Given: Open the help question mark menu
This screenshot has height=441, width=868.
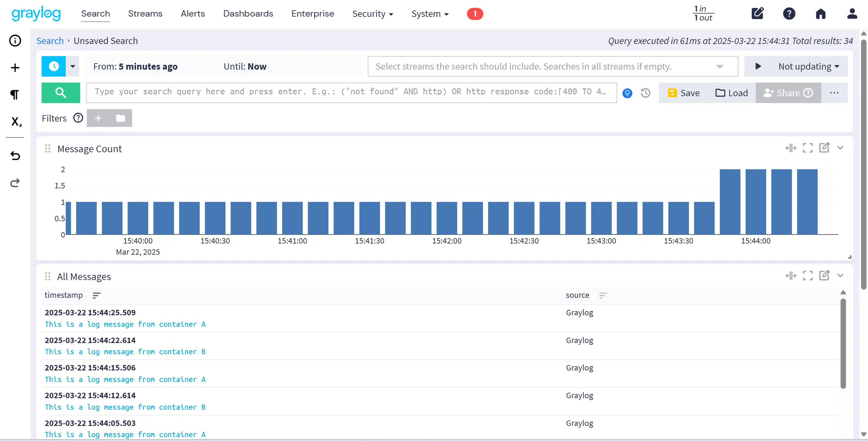Looking at the screenshot, I should [x=789, y=14].
